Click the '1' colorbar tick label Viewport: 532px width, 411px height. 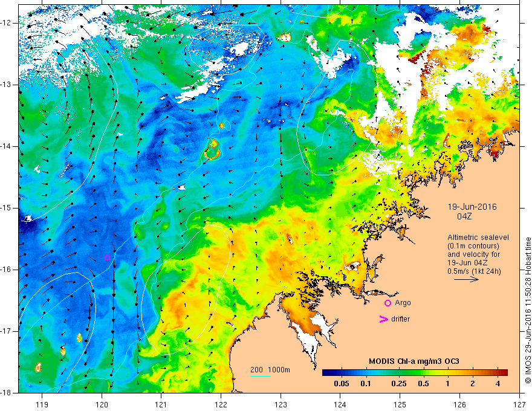448,384
